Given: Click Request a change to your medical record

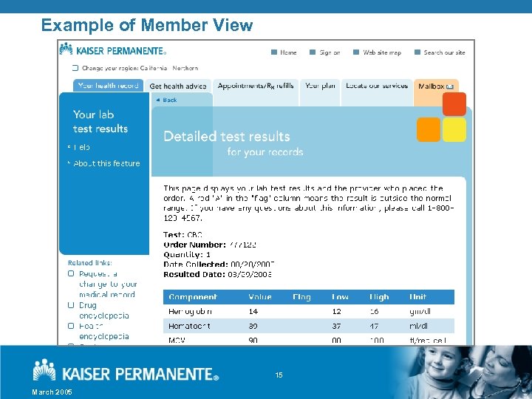Looking at the screenshot, I should pyautogui.click(x=108, y=284).
